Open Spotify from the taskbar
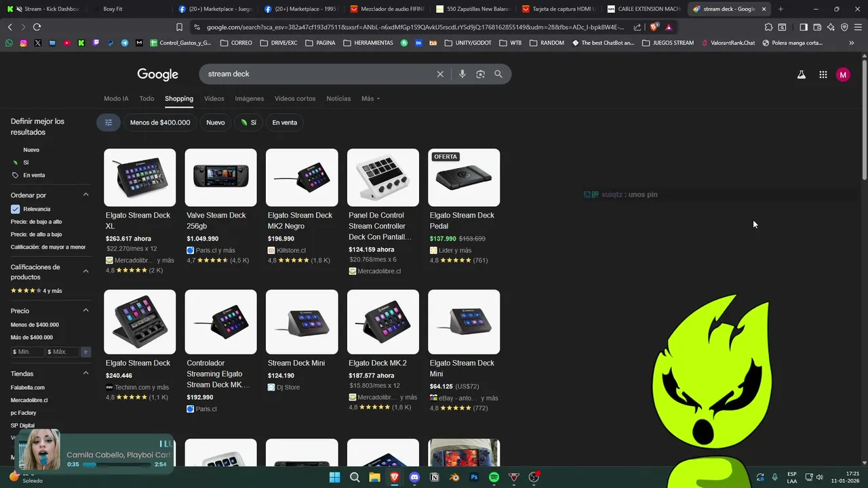 494,477
